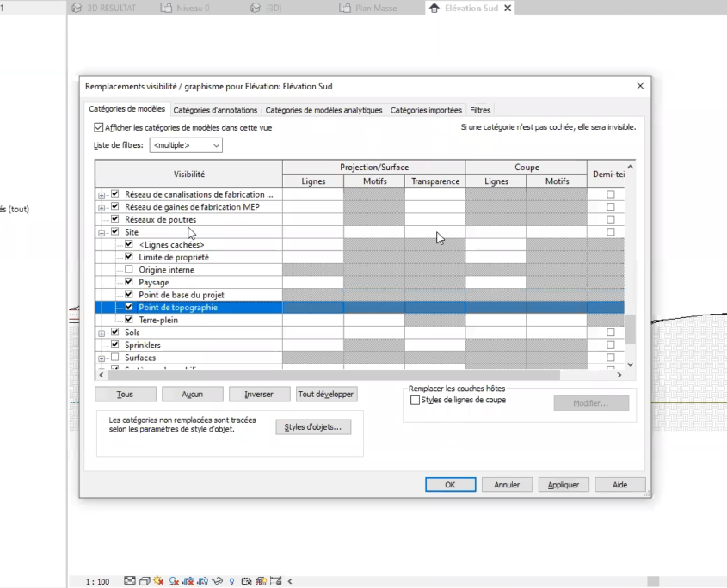
Task: Uncheck the <Lignes cachées> subcategory
Action: pyautogui.click(x=129, y=244)
